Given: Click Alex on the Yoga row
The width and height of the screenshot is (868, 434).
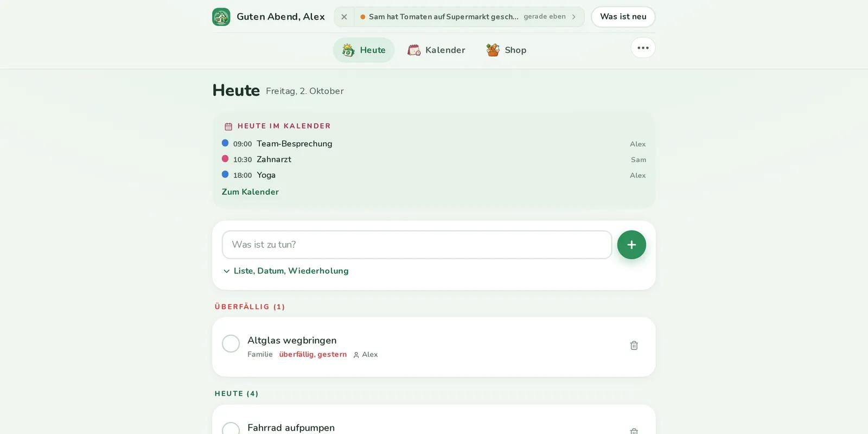Looking at the screenshot, I should (637, 176).
